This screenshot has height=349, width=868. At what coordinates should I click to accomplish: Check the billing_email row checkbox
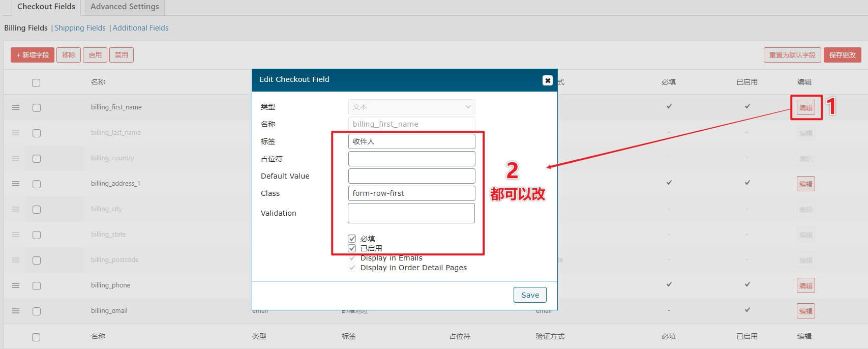click(x=37, y=311)
